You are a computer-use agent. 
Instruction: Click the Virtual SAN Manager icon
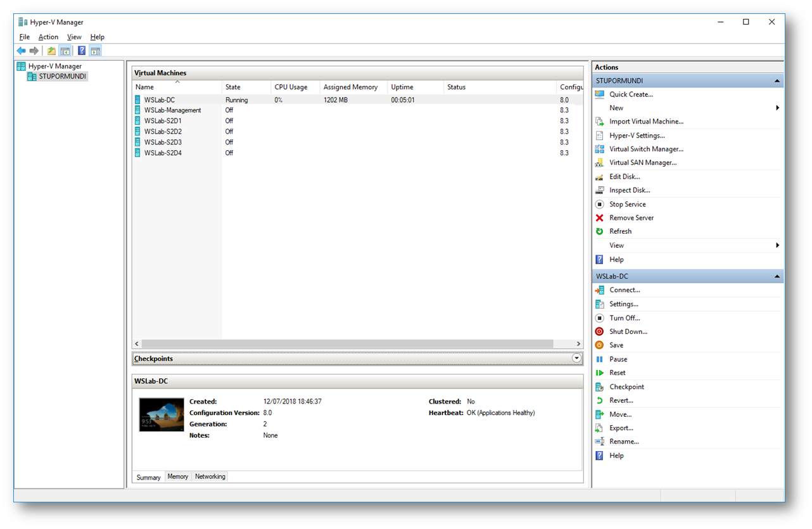tap(600, 163)
